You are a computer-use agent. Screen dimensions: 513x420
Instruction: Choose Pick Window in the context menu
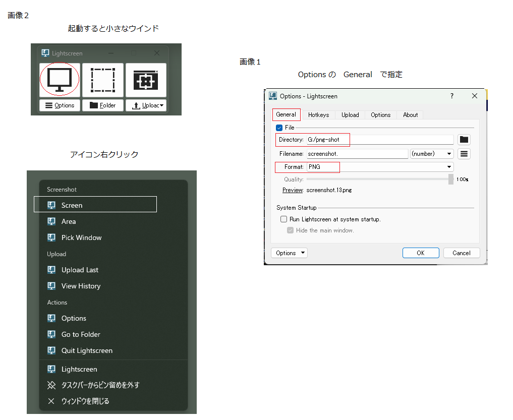(x=113, y=237)
